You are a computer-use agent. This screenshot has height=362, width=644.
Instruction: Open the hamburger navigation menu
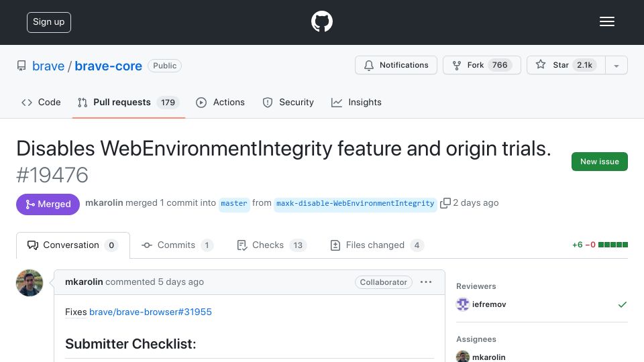tap(606, 21)
